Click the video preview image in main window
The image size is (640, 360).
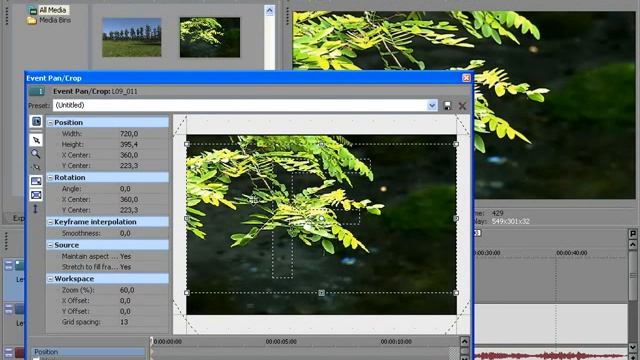tap(464, 105)
